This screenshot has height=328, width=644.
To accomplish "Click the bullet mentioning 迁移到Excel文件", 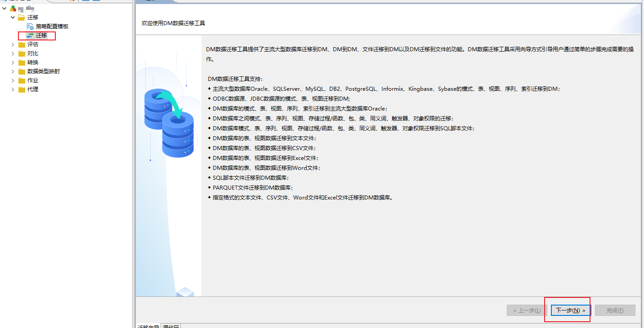I will click(263, 158).
